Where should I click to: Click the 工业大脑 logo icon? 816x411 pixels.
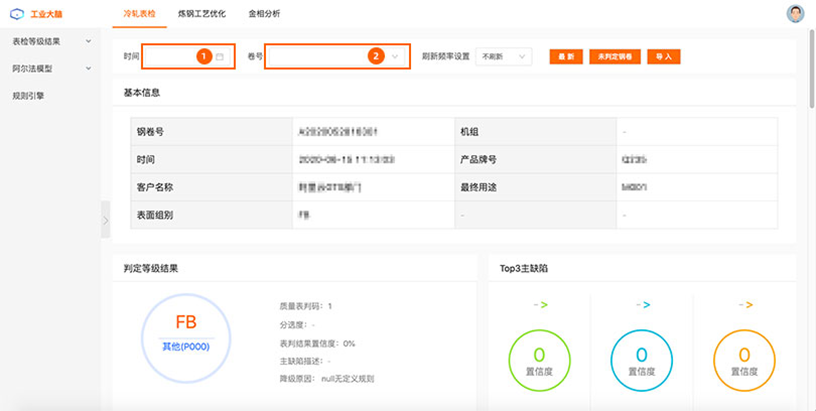tap(17, 14)
